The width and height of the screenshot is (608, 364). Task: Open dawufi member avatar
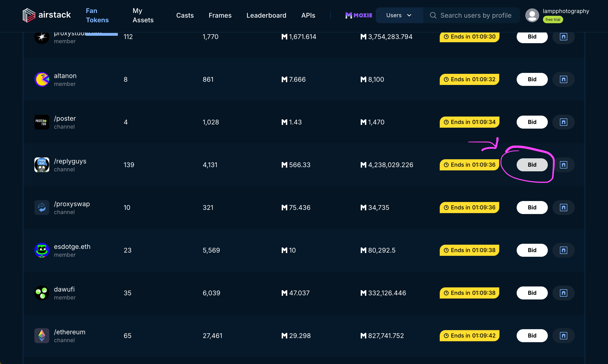coord(42,293)
